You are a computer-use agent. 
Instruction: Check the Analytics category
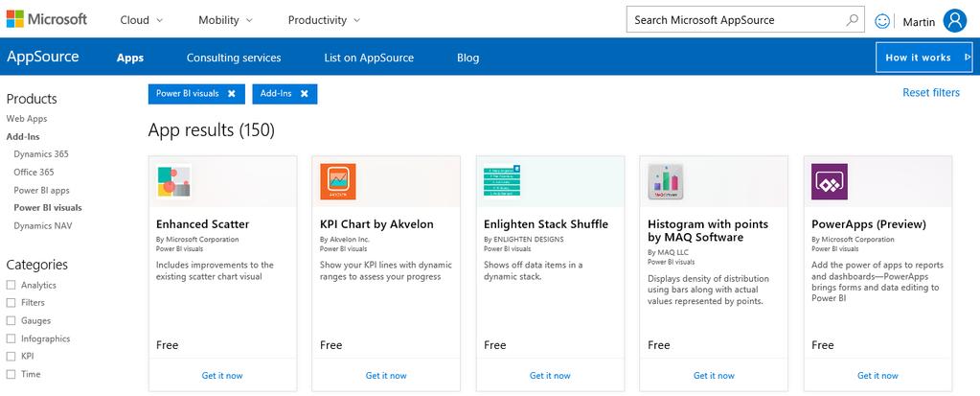[11, 285]
